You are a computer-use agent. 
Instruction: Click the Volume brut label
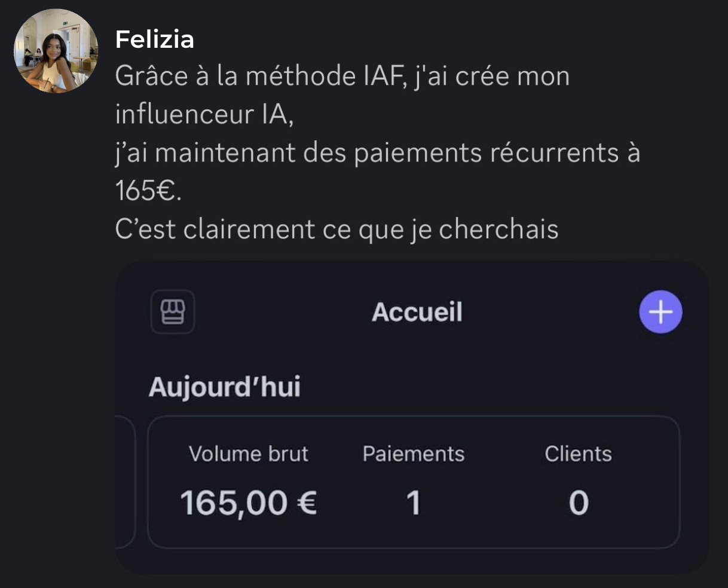click(249, 454)
